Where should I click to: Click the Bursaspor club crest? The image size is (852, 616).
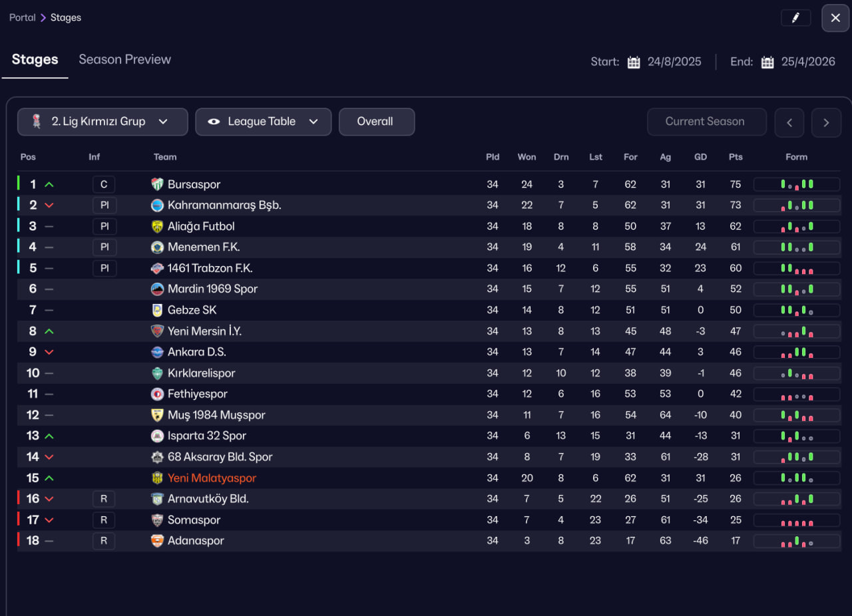pyautogui.click(x=157, y=184)
